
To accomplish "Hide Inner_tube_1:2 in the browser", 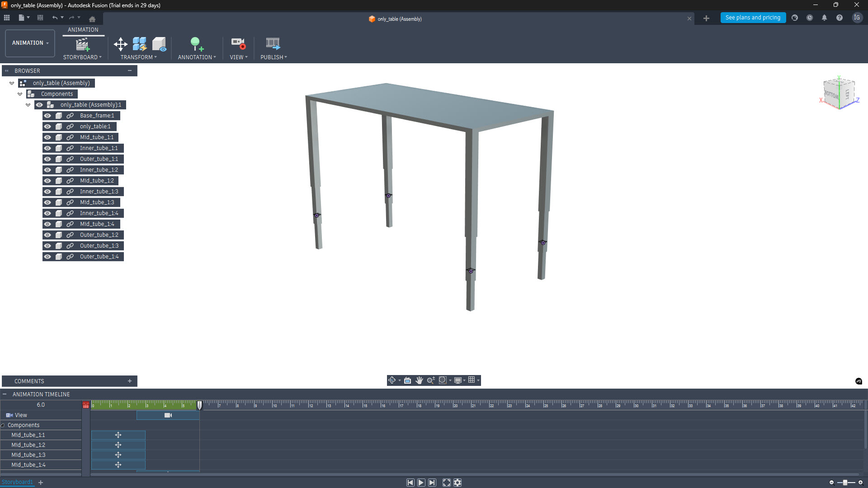I will (47, 170).
